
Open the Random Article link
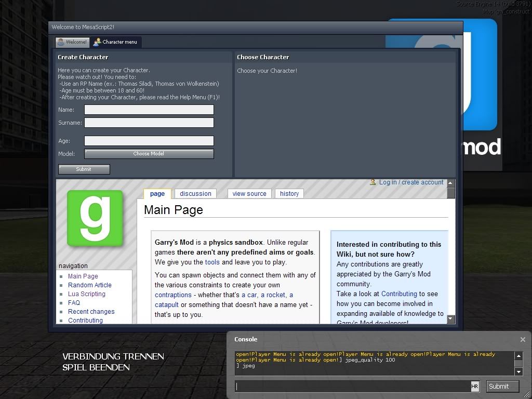[x=90, y=285]
